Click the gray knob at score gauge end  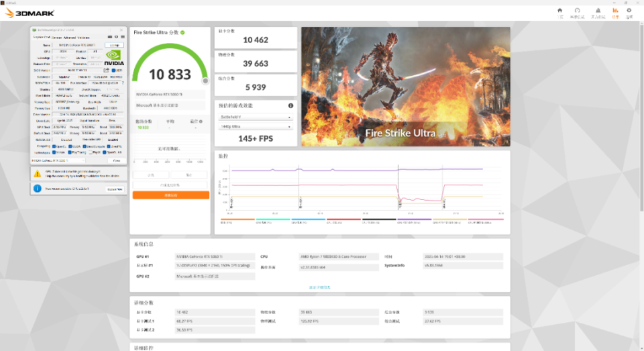pyautogui.click(x=205, y=81)
